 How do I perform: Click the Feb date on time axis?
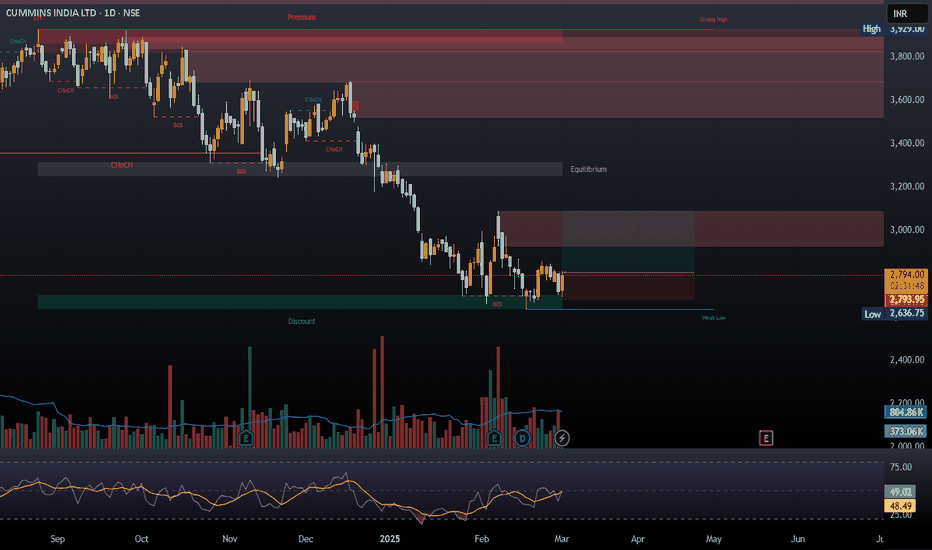point(481,539)
